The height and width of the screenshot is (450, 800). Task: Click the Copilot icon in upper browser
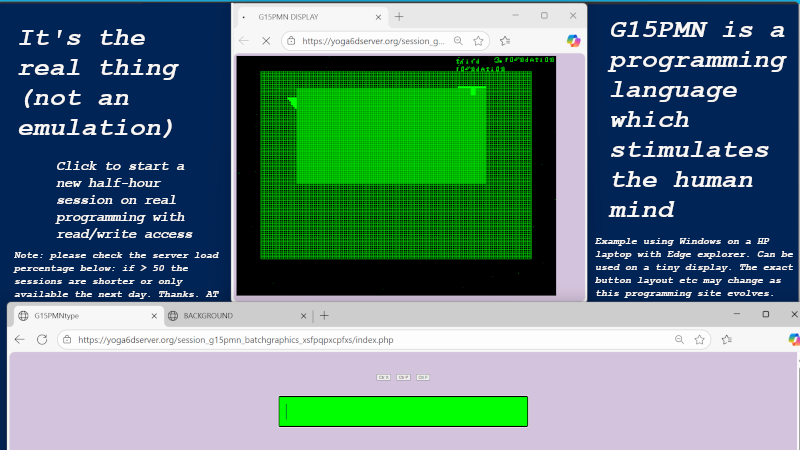[x=573, y=41]
